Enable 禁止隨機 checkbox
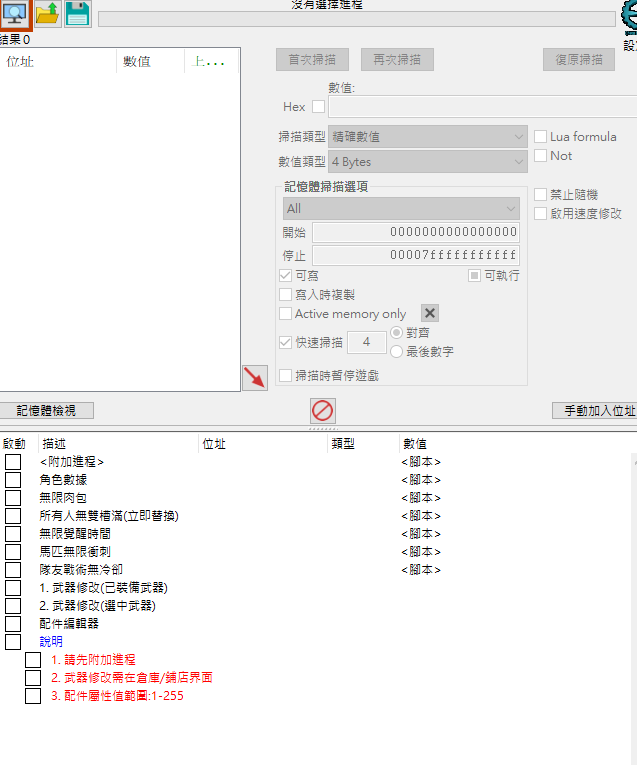The image size is (637, 765). click(540, 195)
